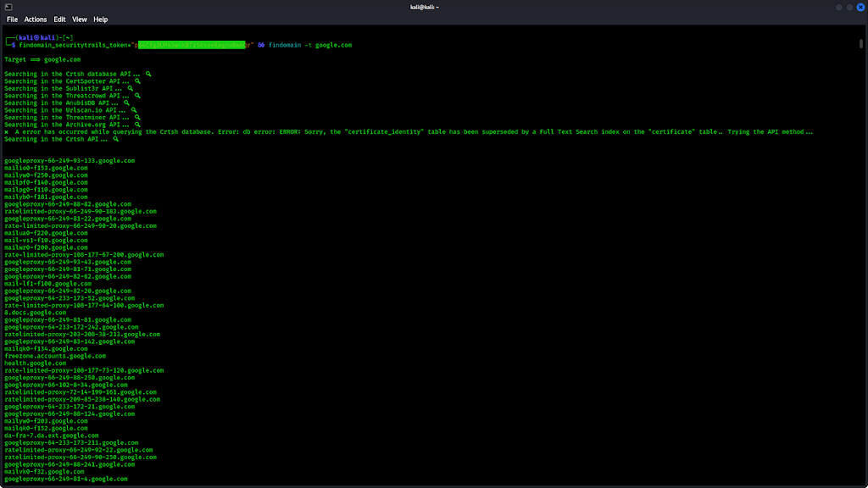Click 'mail-lf1-f100.google.com' line
Screen dimensions: 868x488
pyautogui.click(x=48, y=283)
